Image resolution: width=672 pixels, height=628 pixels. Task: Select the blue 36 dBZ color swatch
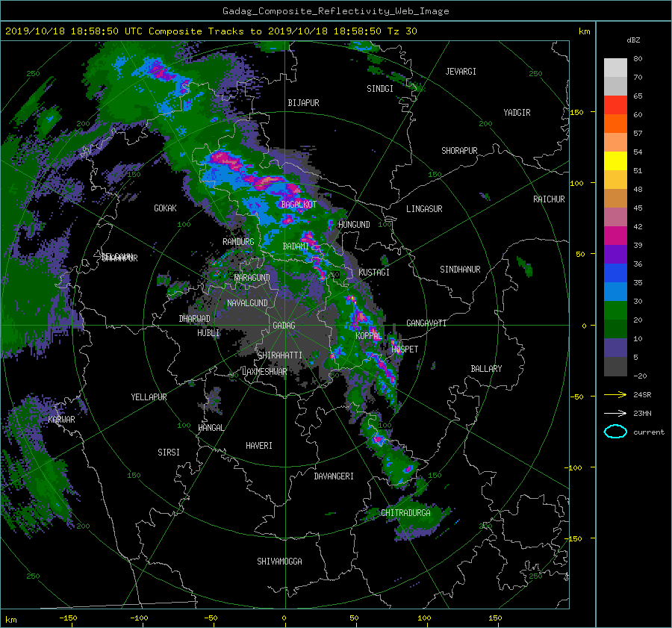pos(615,273)
